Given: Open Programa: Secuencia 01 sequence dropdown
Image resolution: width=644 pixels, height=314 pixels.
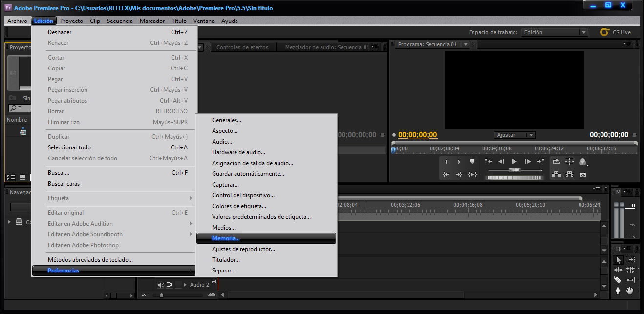Looking at the screenshot, I should tap(466, 44).
